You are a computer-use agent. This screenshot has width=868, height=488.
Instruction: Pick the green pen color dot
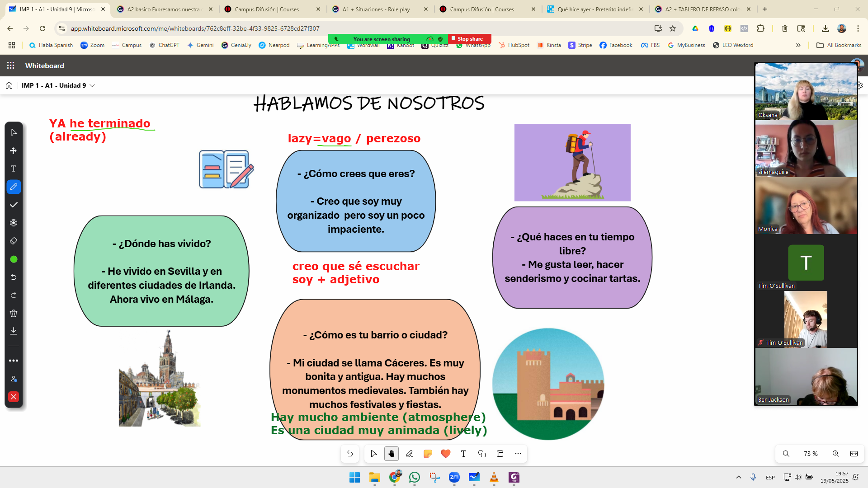tap(14, 259)
